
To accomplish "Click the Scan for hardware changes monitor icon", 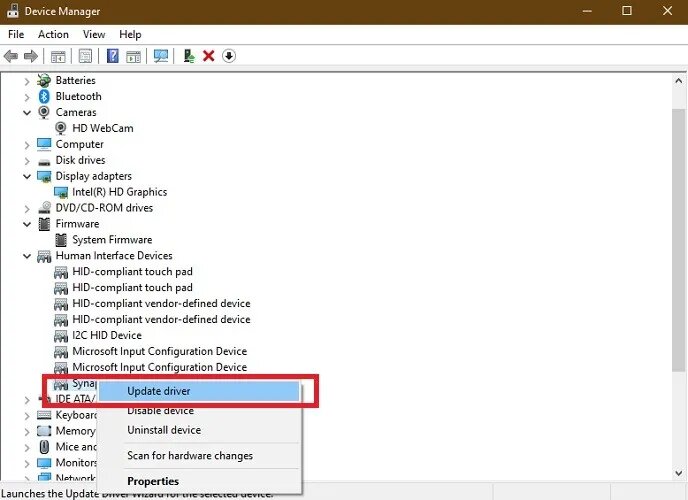I will coord(161,56).
